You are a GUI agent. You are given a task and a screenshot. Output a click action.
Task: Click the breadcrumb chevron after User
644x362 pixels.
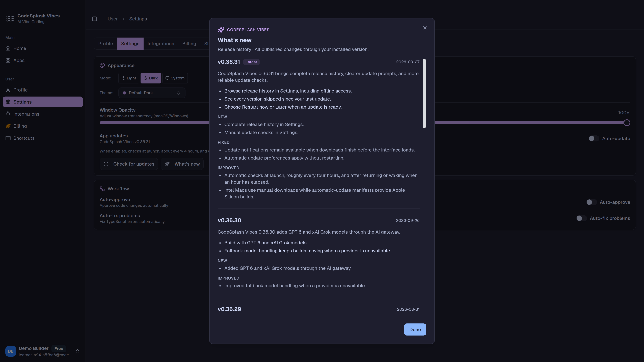point(123,19)
